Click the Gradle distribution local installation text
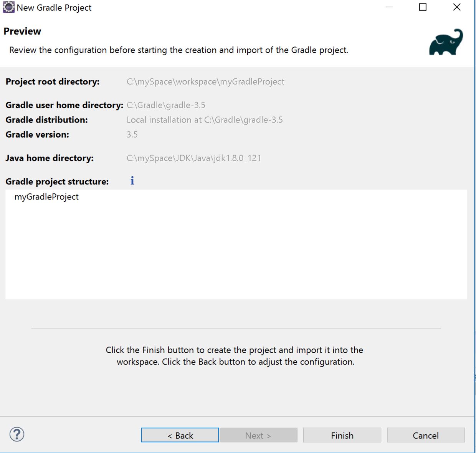Viewport: 476px width, 453px height. point(205,120)
